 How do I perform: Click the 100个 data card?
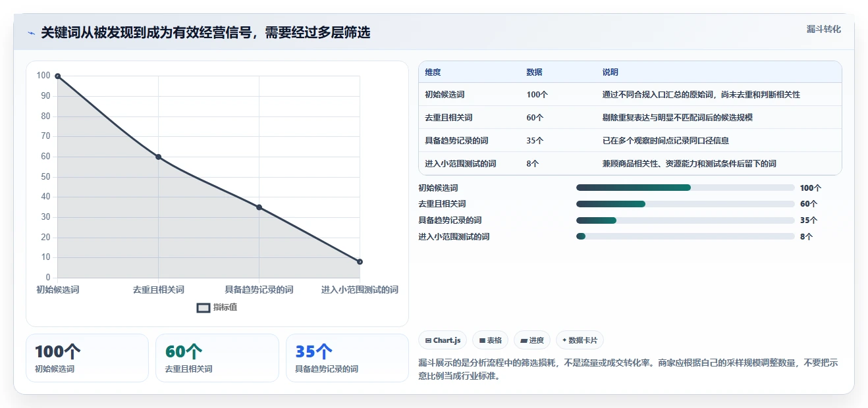click(x=87, y=358)
